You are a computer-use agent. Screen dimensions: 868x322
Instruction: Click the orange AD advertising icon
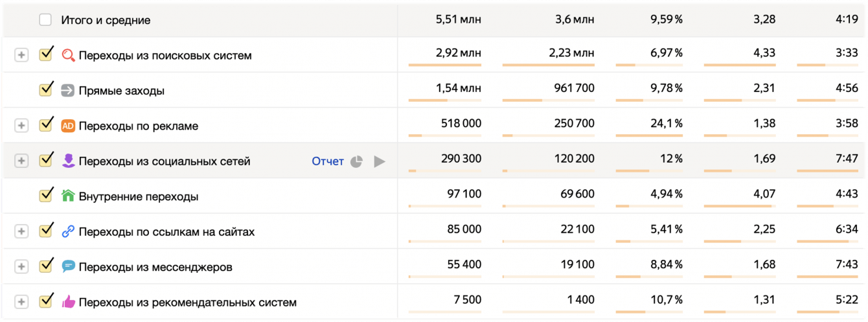[x=68, y=126]
